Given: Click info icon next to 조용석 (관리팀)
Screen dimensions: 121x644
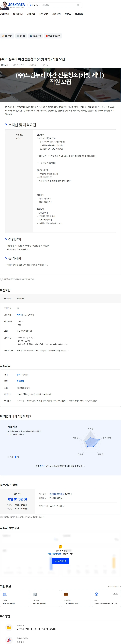Looking at the screenshot, I should (x=64, y=506).
